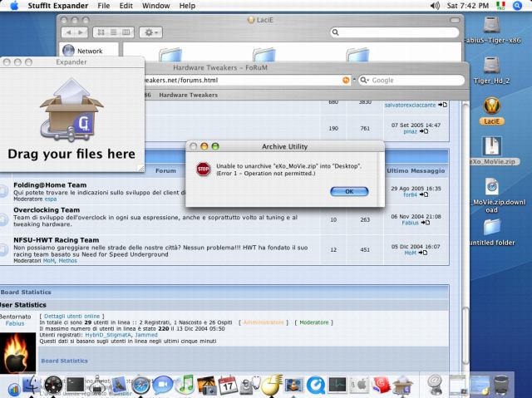Click the Fabius link in the welcome panel
Screen dimensions: 532x398
tap(15, 323)
